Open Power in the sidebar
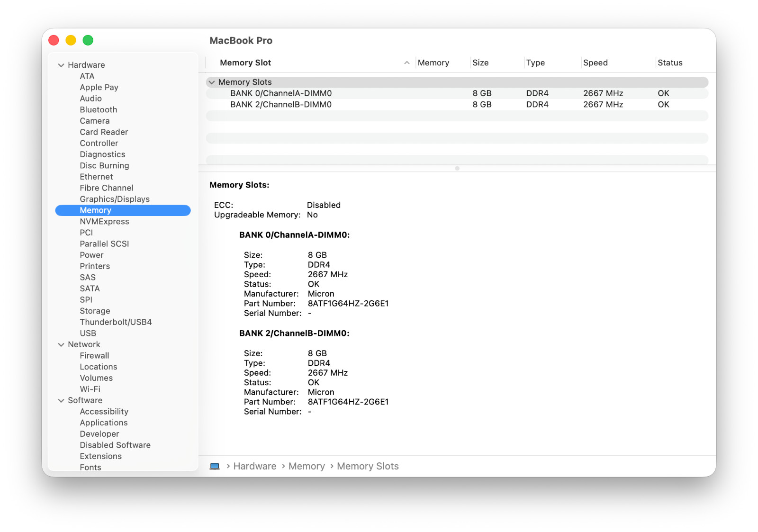The image size is (758, 532). [91, 255]
